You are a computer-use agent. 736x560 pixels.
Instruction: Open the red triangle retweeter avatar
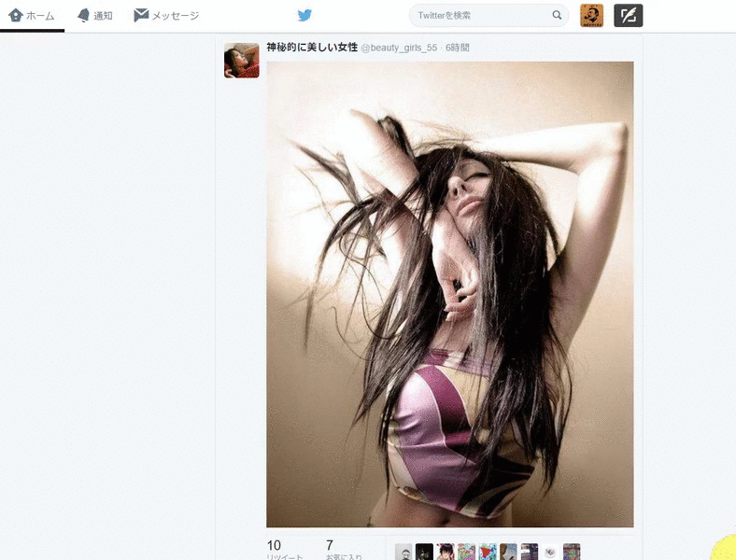click(x=488, y=552)
